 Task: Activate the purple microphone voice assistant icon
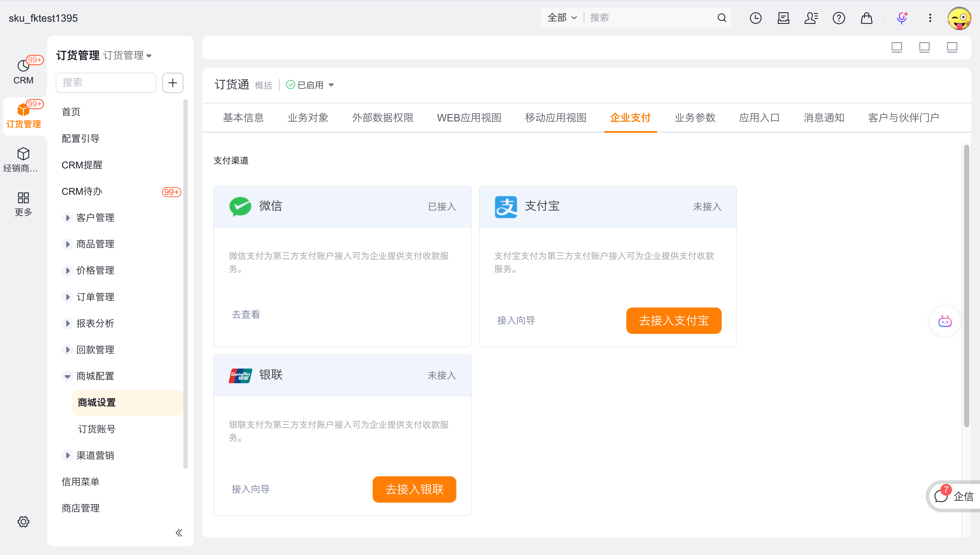pyautogui.click(x=902, y=18)
